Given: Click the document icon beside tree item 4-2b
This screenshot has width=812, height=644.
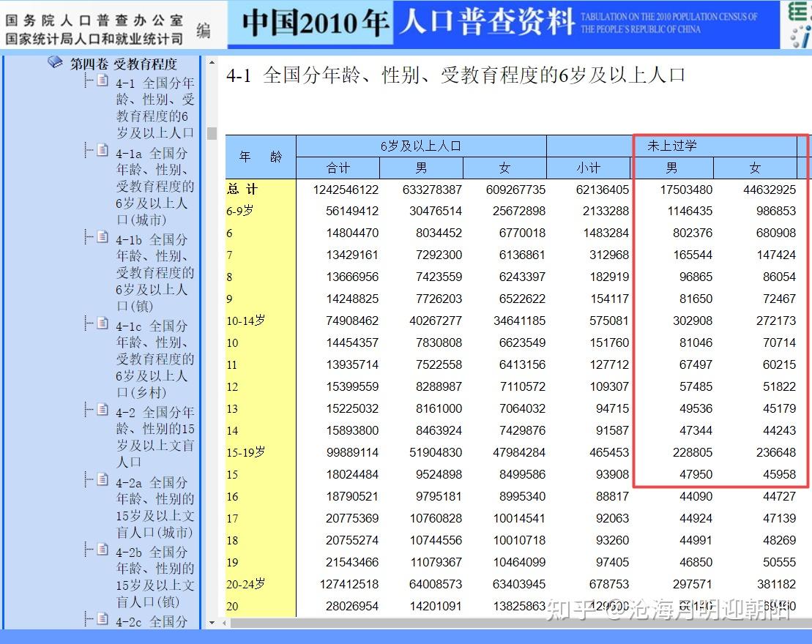Looking at the screenshot, I should click(x=103, y=550).
